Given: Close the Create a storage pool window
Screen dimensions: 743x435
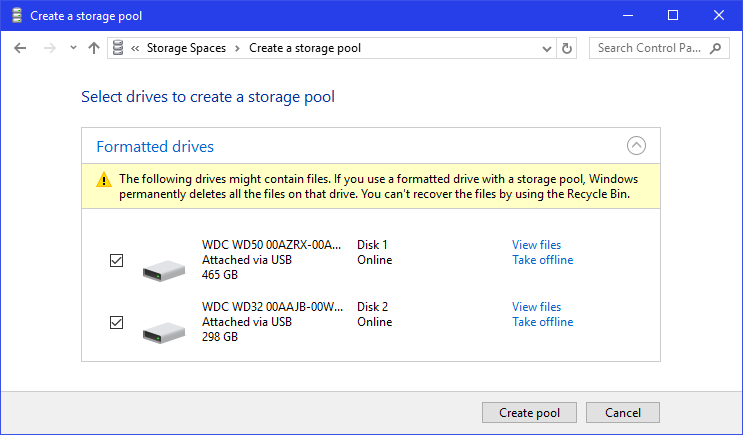Looking at the screenshot, I should pos(719,16).
